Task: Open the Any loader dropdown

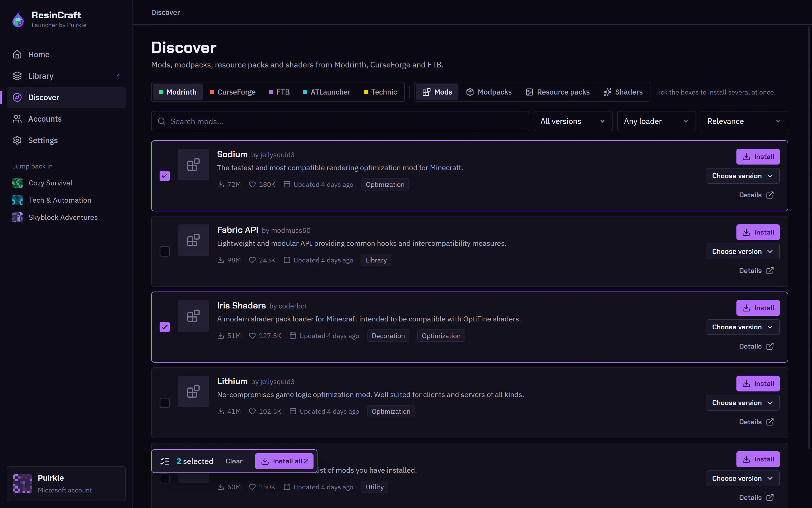Action: (x=656, y=121)
